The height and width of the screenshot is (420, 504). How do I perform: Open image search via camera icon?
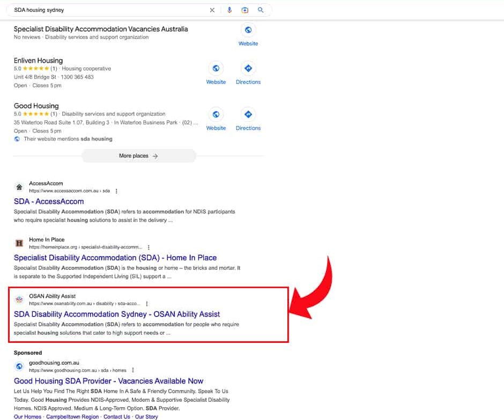244,10
